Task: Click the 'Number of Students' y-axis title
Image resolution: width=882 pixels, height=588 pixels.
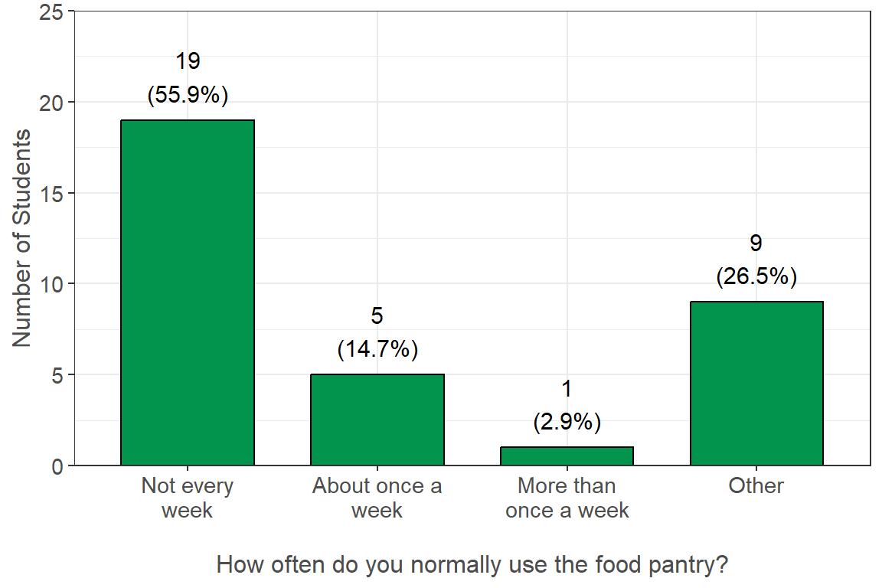Action: [x=23, y=238]
